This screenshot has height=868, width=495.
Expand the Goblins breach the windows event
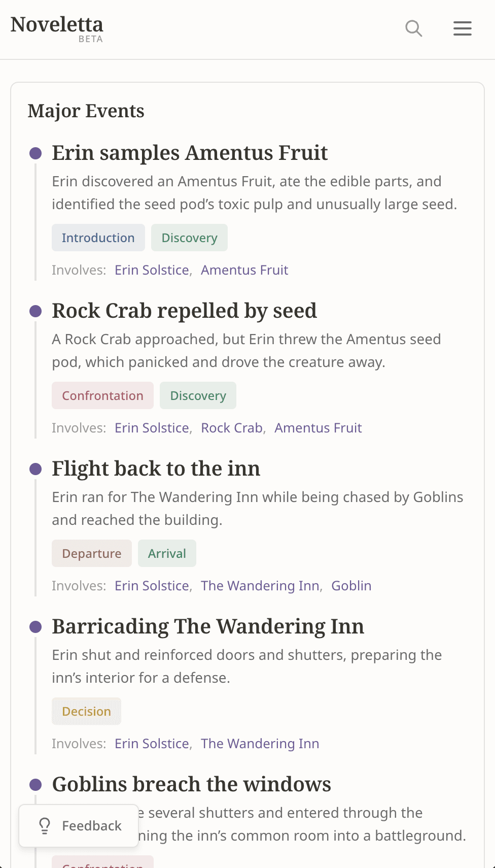[x=191, y=784]
